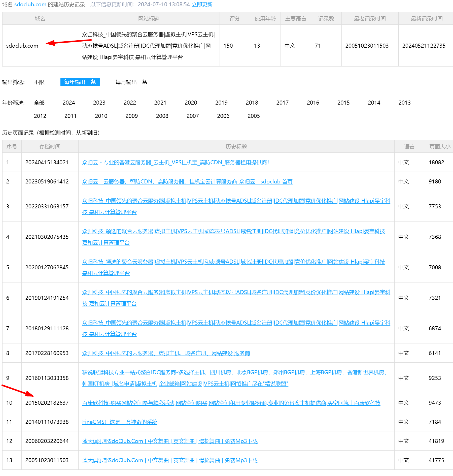Viewport: 453px width, 476px height.
Task: Click the record count value 71
Action: pos(318,46)
